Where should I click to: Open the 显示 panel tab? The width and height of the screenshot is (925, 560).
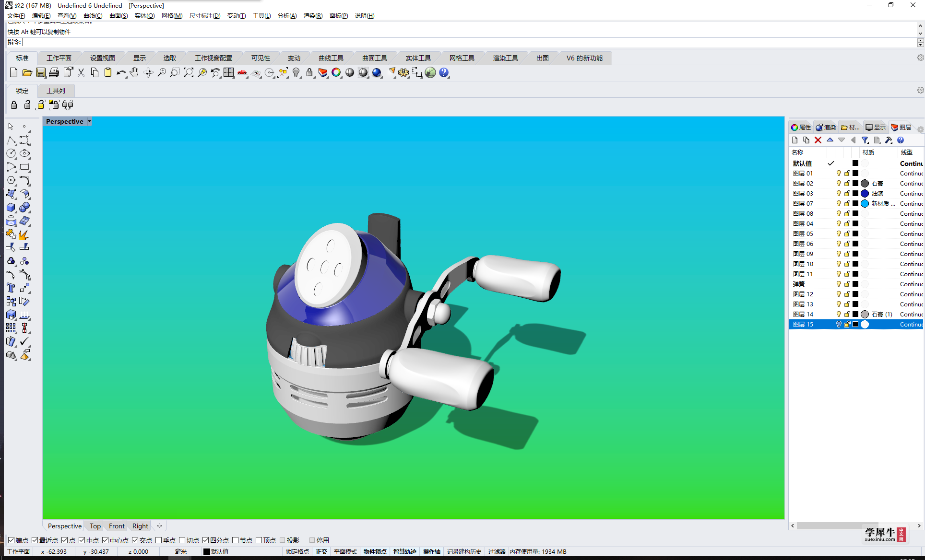pyautogui.click(x=876, y=127)
